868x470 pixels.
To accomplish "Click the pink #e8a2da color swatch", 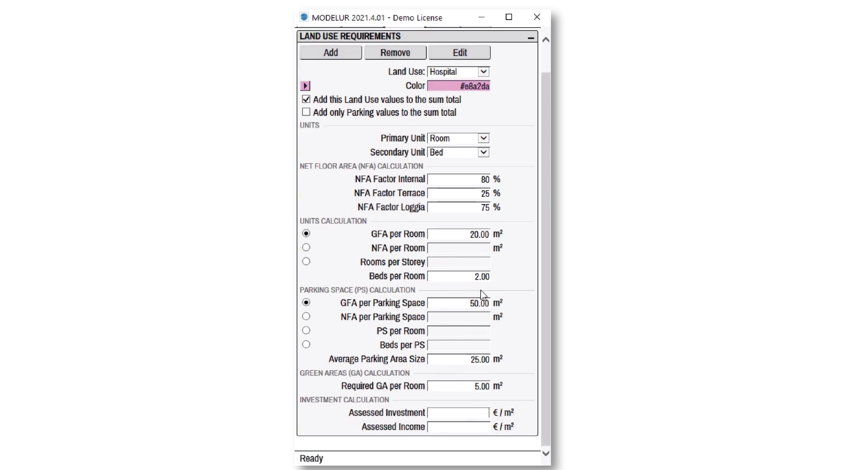I will tap(459, 86).
